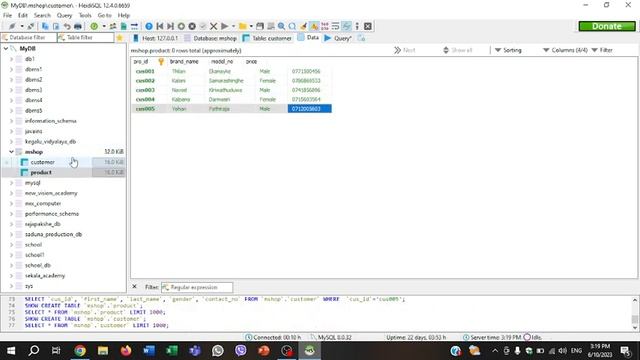Select the cus003 row cell
This screenshot has height=360, width=640.
(x=145, y=90)
